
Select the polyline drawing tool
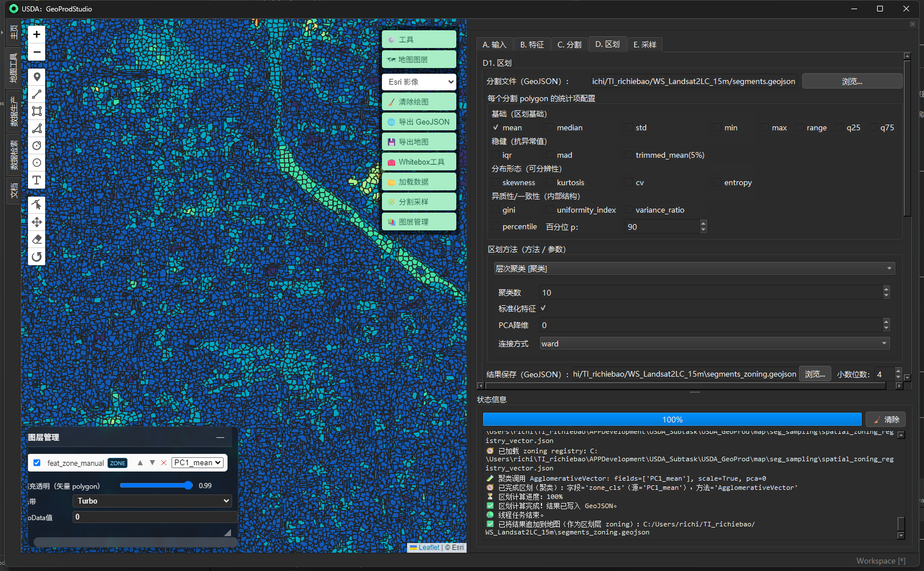[37, 94]
